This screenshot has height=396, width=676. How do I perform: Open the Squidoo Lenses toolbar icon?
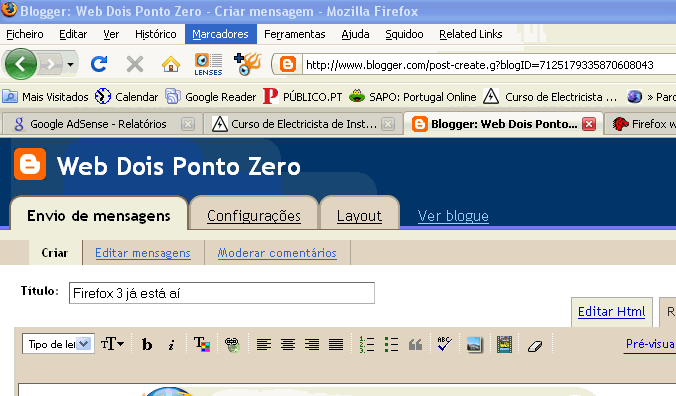click(208, 64)
